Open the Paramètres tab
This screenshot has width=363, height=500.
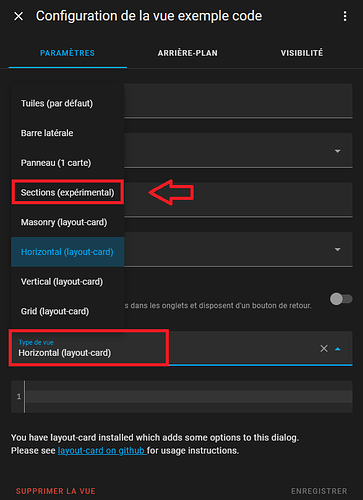[x=67, y=53]
